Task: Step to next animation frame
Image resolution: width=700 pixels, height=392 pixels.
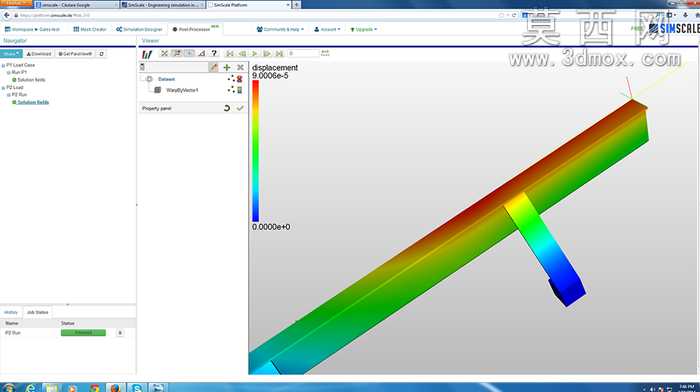Action: tap(267, 54)
